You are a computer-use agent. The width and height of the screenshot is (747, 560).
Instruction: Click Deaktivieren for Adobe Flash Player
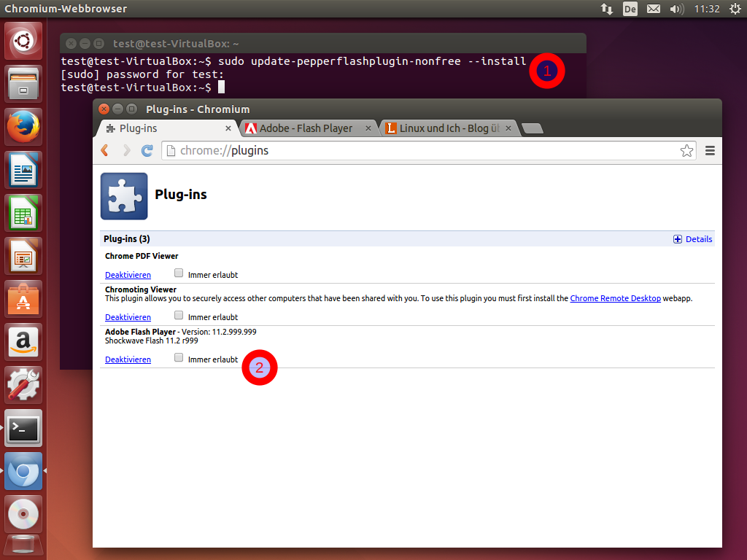pyautogui.click(x=128, y=359)
